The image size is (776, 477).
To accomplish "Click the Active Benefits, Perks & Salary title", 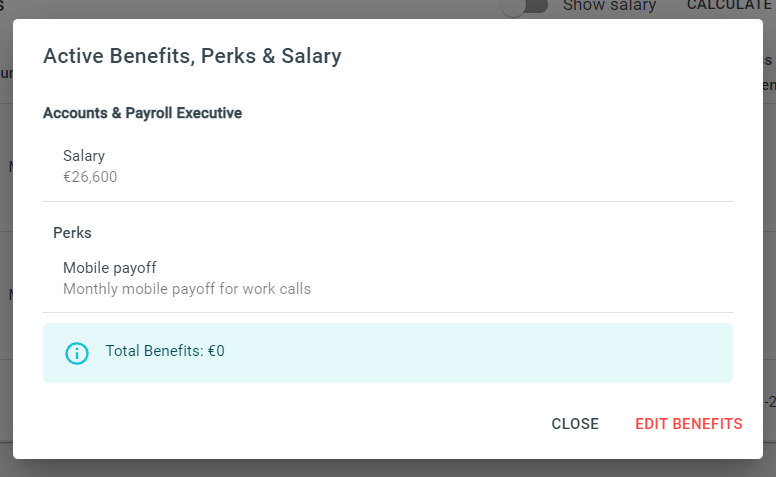I will 192,56.
